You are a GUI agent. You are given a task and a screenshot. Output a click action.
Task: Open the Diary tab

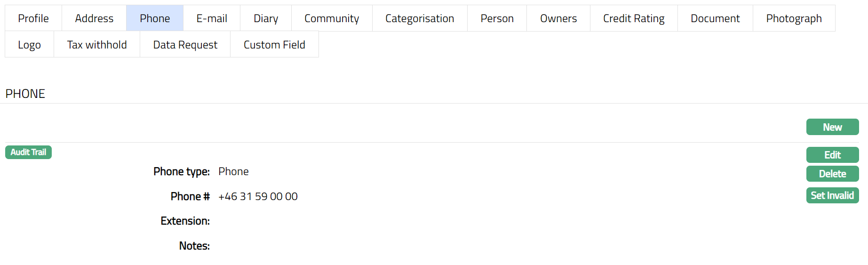266,18
